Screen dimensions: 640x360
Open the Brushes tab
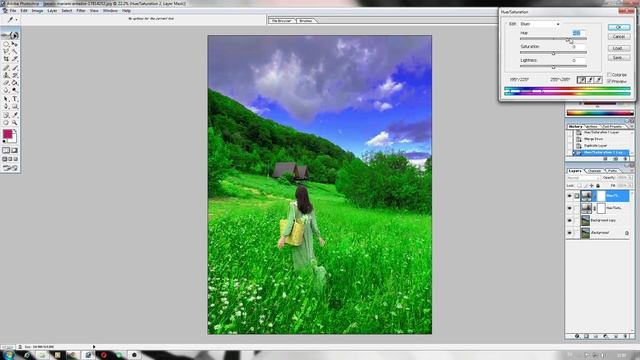tap(305, 20)
